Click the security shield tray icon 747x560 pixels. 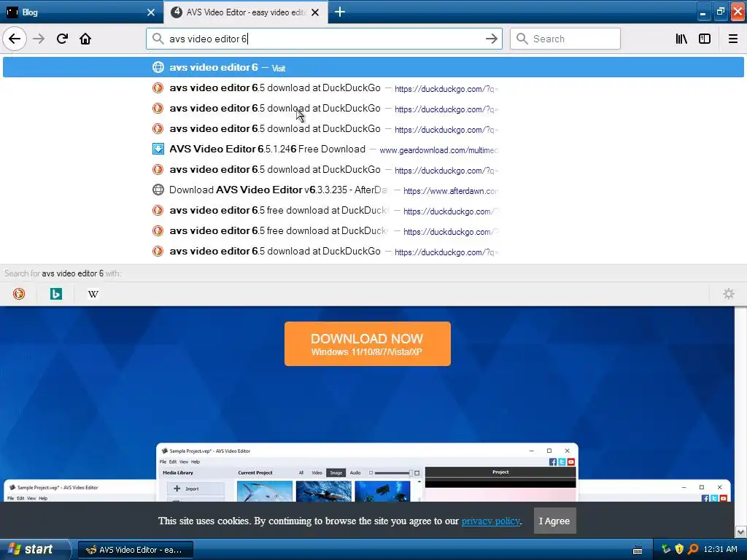[679, 549]
